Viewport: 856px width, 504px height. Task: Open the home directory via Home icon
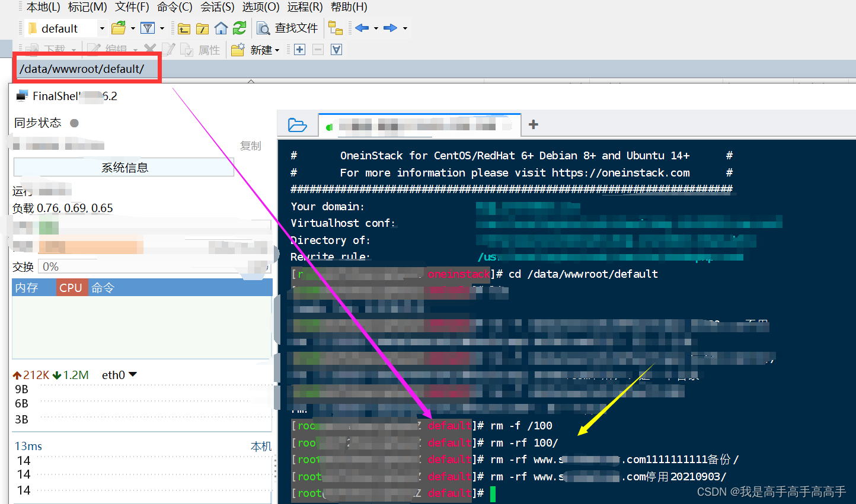click(222, 27)
